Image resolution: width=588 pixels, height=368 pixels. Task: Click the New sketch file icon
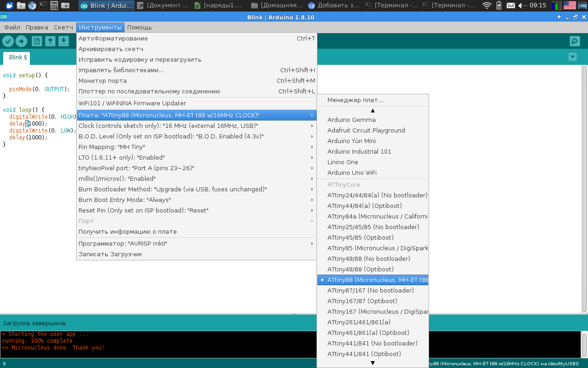[x=37, y=41]
